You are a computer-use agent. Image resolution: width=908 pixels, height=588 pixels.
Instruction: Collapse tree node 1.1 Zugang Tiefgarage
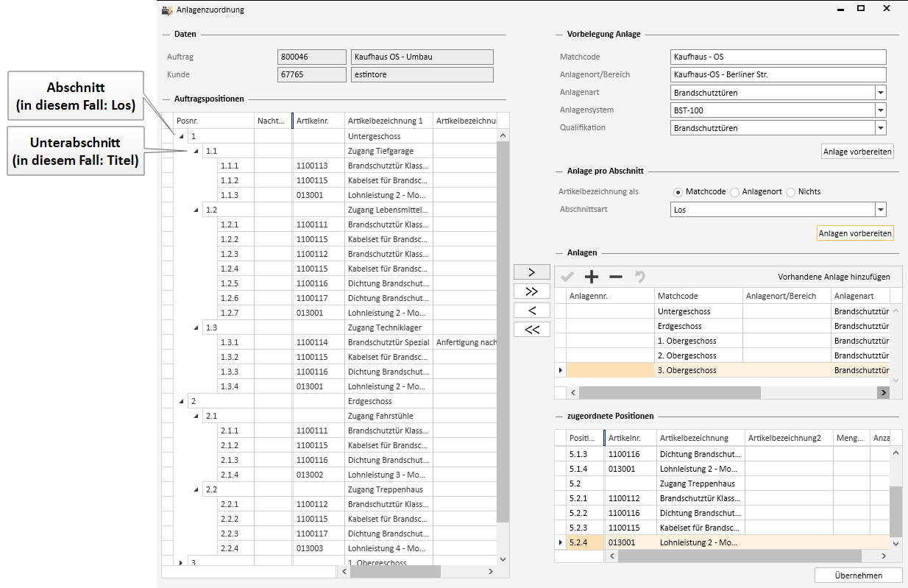[196, 151]
